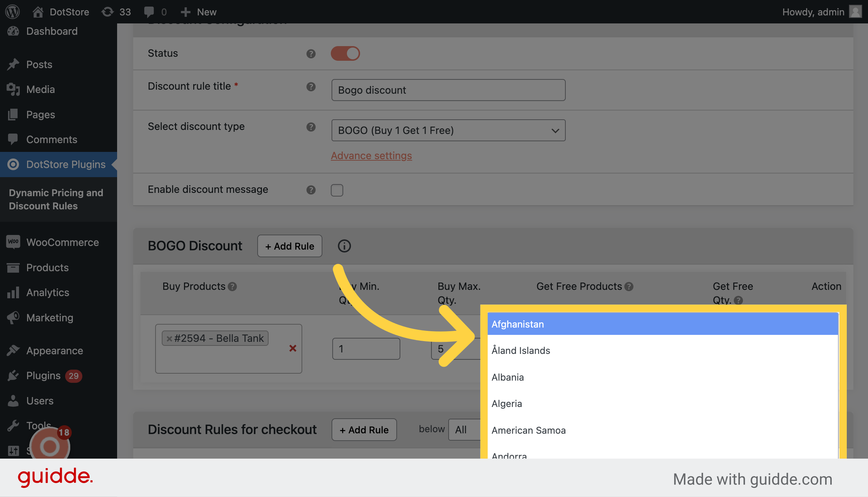Click the info icon next to BOGO Discount
Screen dimensions: 868x497
coord(344,246)
